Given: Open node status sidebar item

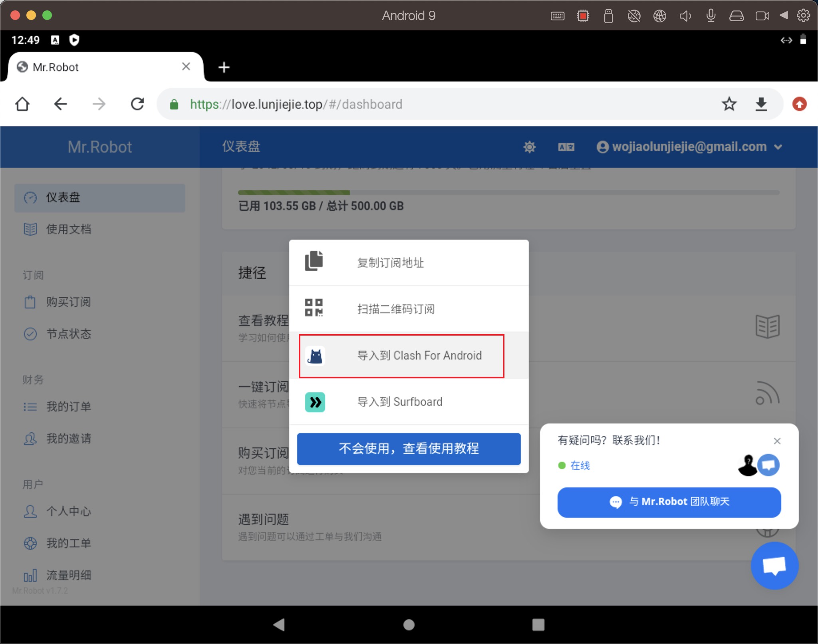Looking at the screenshot, I should (x=68, y=334).
